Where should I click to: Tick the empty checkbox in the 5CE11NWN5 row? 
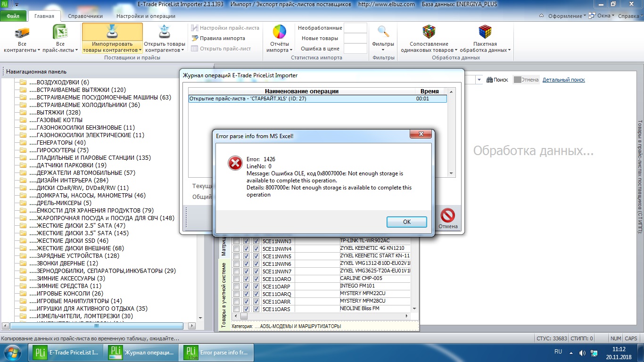[237, 256]
